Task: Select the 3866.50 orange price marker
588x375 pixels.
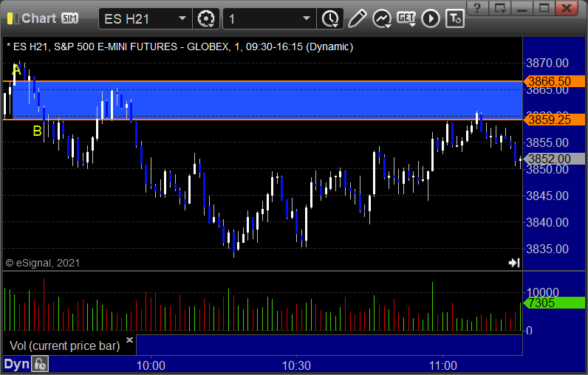Action: pyautogui.click(x=554, y=81)
